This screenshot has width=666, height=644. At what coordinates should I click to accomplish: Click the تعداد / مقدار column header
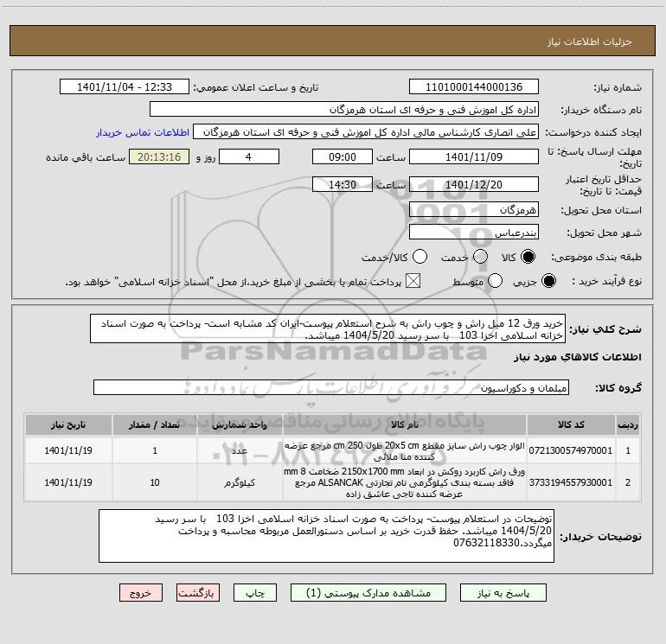pos(155,424)
